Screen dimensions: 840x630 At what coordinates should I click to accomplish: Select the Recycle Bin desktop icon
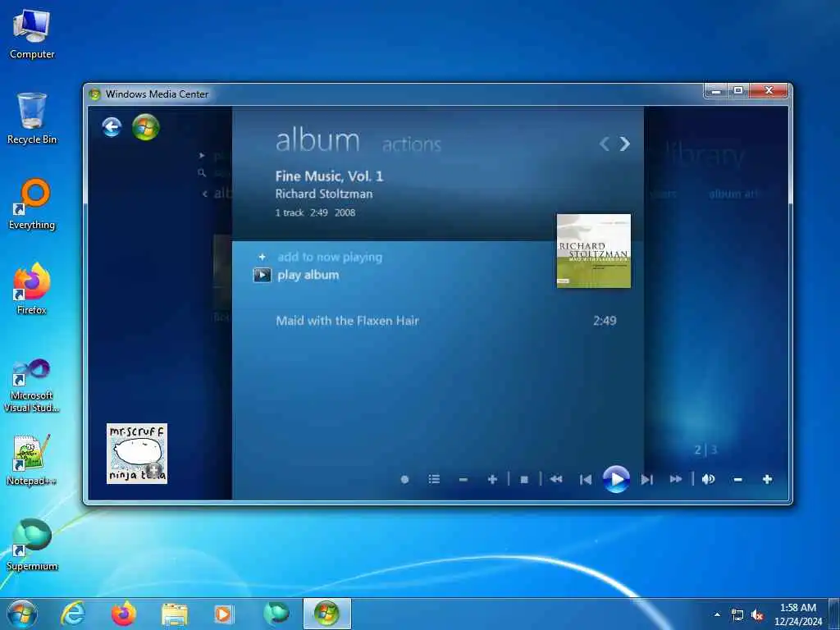(x=32, y=118)
